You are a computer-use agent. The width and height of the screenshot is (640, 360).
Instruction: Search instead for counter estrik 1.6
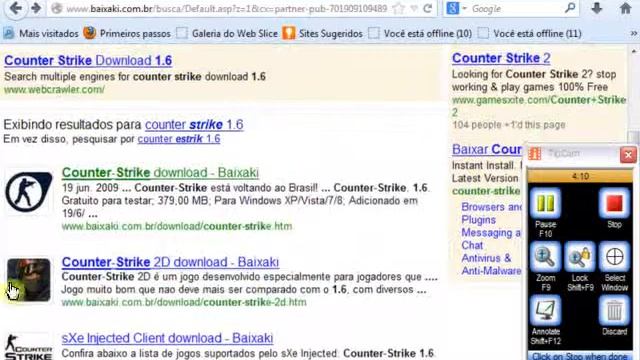pyautogui.click(x=179, y=139)
